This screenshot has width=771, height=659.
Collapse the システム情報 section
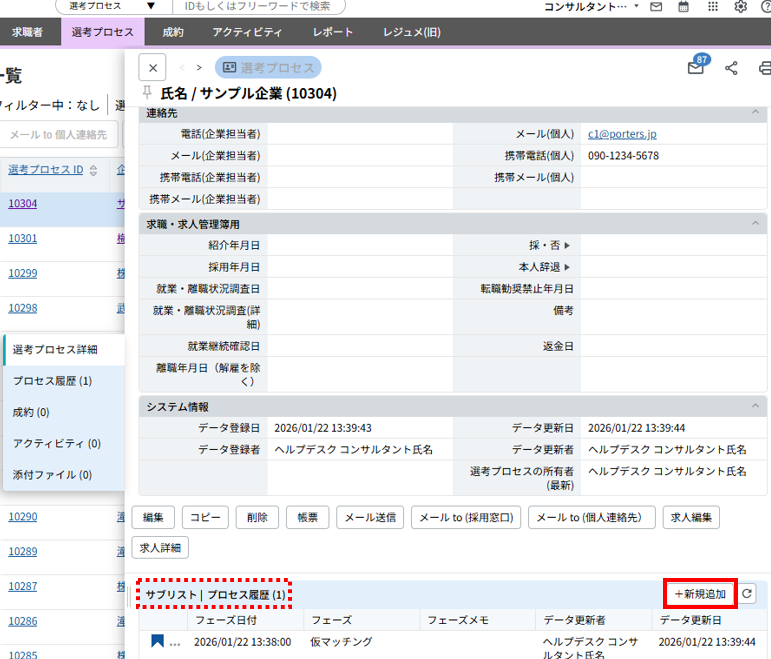pos(755,407)
